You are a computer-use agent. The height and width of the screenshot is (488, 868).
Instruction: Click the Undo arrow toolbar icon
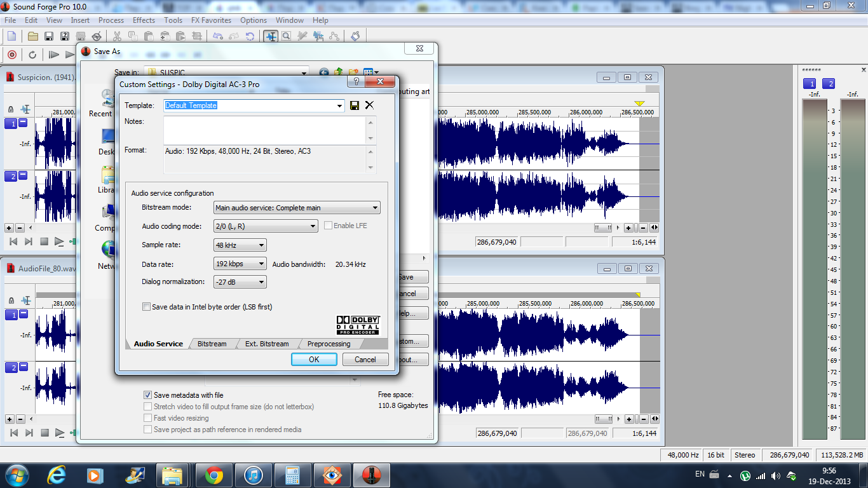point(218,36)
